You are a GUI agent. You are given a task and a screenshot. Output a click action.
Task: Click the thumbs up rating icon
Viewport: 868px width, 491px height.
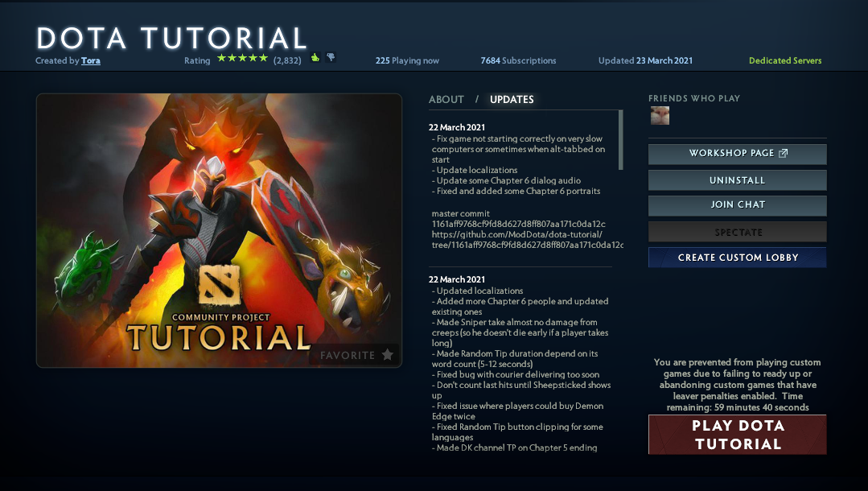(315, 58)
